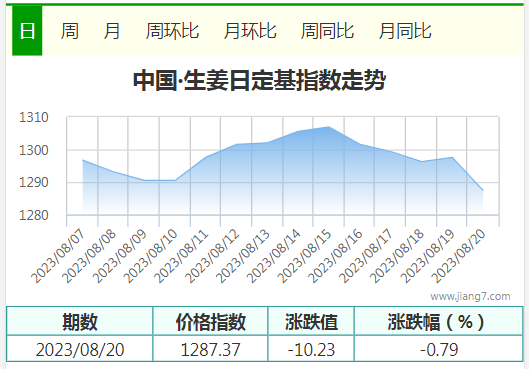This screenshot has height=369, width=529.
Task: Click the 2023/08/17 x-axis date label
Action: tap(366, 256)
